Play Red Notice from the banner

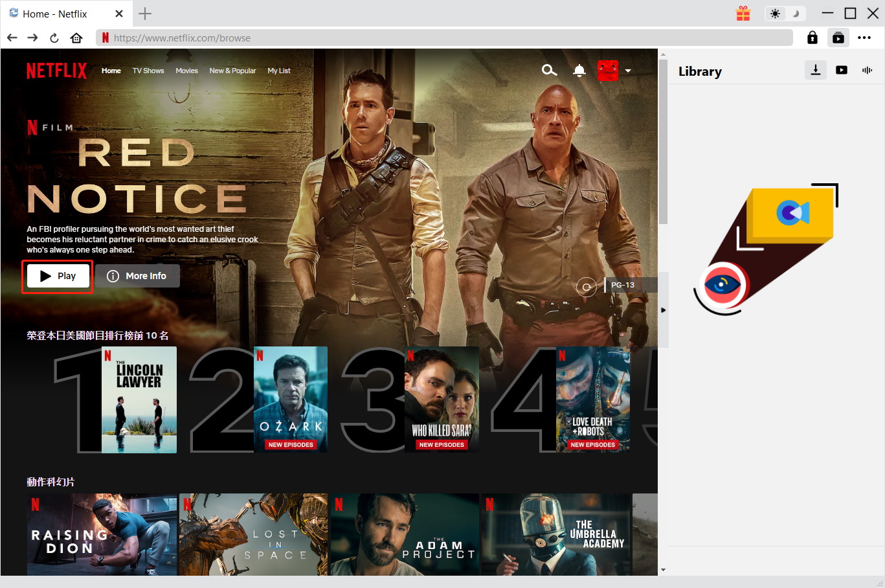point(57,276)
